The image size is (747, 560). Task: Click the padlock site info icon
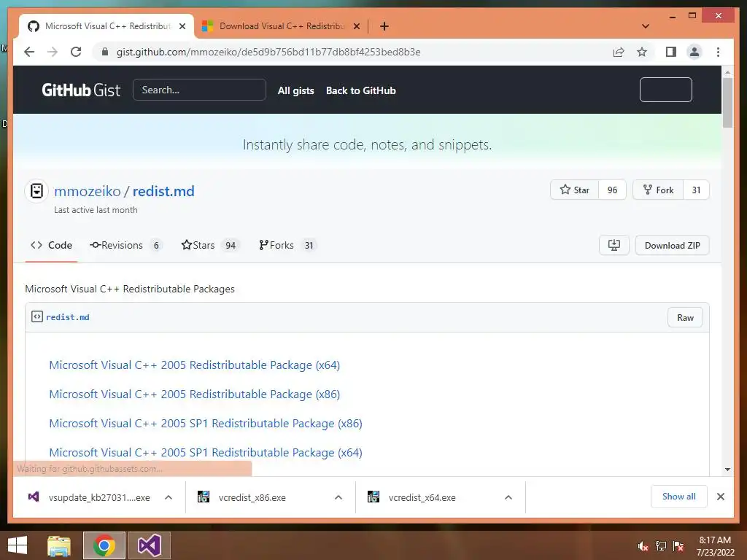[x=105, y=52]
